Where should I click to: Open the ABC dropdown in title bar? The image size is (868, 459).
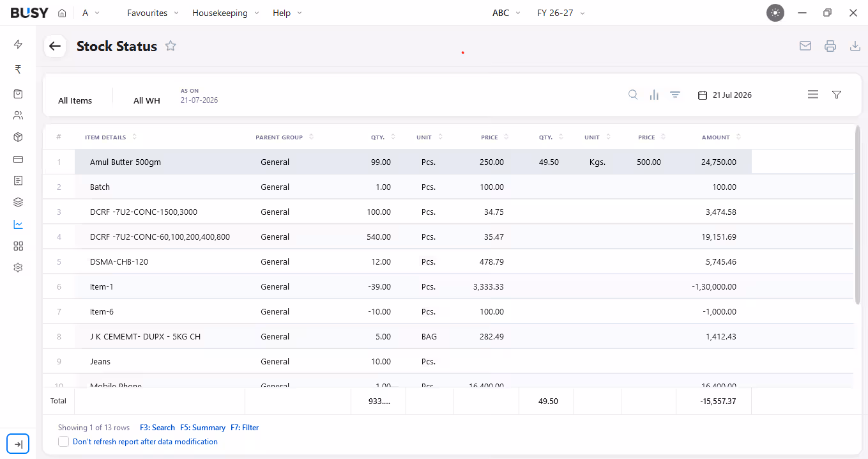pyautogui.click(x=506, y=13)
